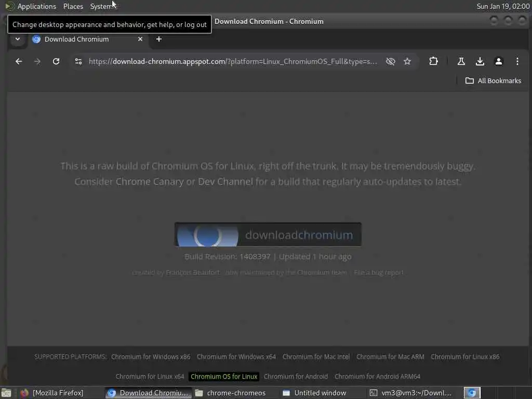Open File a bug report link
Viewport: 532px width, 399px height.
pyautogui.click(x=379, y=272)
